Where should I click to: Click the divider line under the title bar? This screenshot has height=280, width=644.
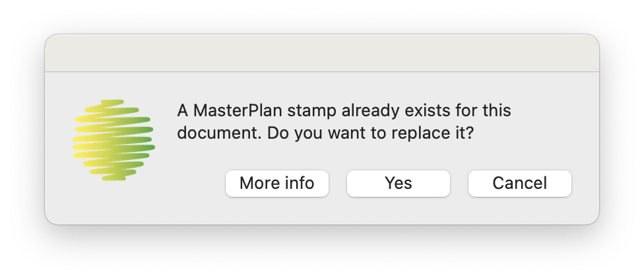(x=321, y=71)
